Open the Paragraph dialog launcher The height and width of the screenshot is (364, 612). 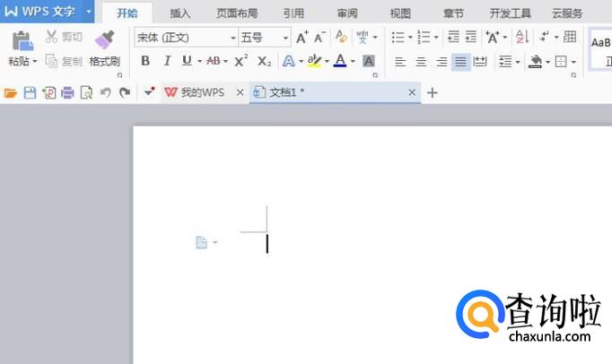[x=573, y=75]
